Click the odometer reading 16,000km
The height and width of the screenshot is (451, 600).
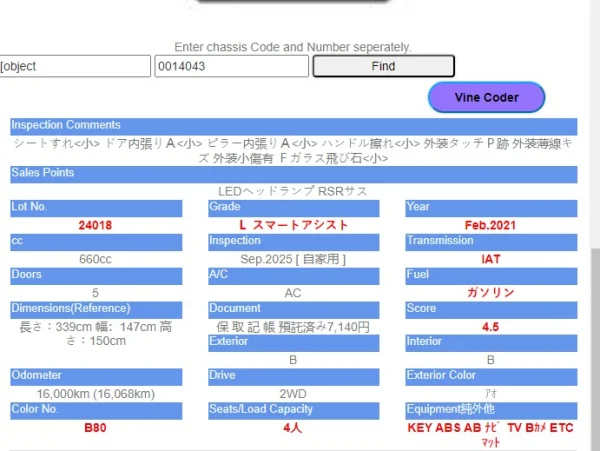[95, 393]
